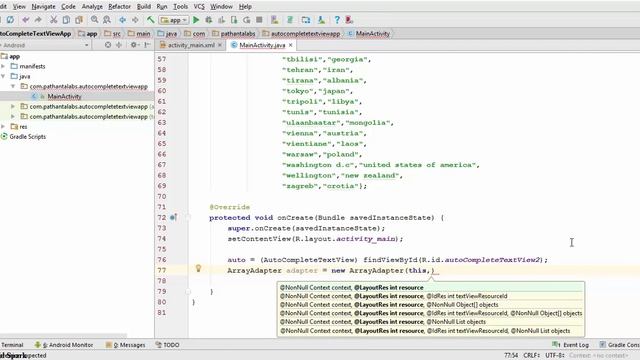Expand the second com.pathantalabs package

coord(13,107)
